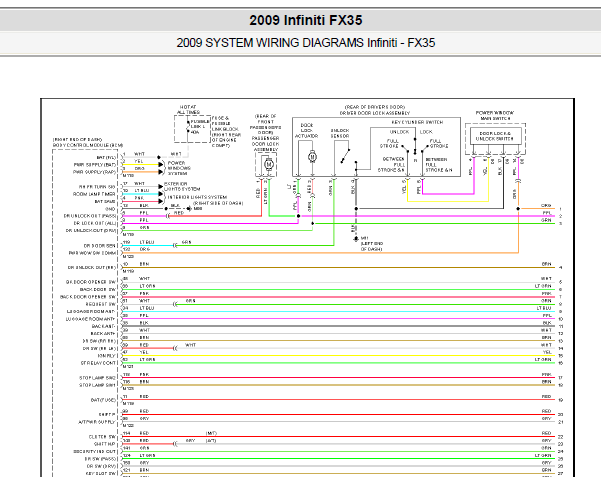Screen dimensions: 601x477
Task: Click the 'UNLOCK SENSOR' label
Action: tap(340, 133)
